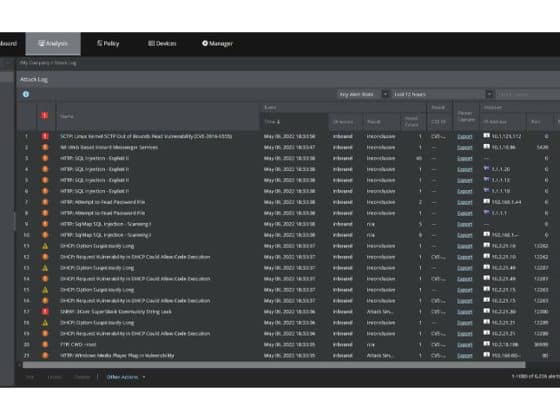Click Export link in row 1

465,136
